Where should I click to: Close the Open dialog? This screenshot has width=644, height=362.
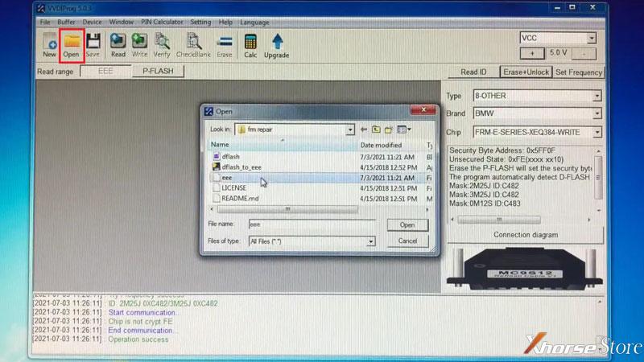coord(423,109)
